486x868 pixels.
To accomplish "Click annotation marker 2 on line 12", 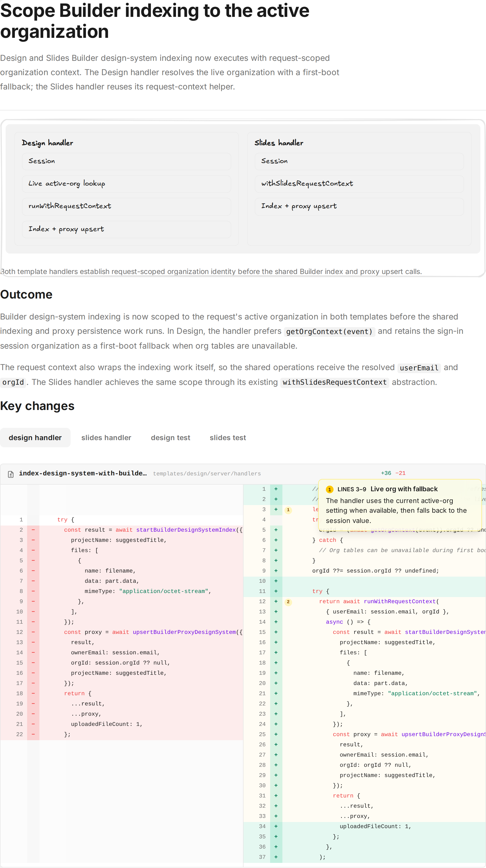I will (288, 602).
